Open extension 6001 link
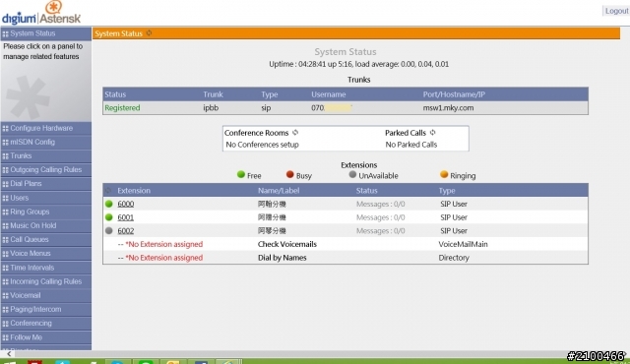The height and width of the screenshot is (364, 630). click(x=125, y=217)
